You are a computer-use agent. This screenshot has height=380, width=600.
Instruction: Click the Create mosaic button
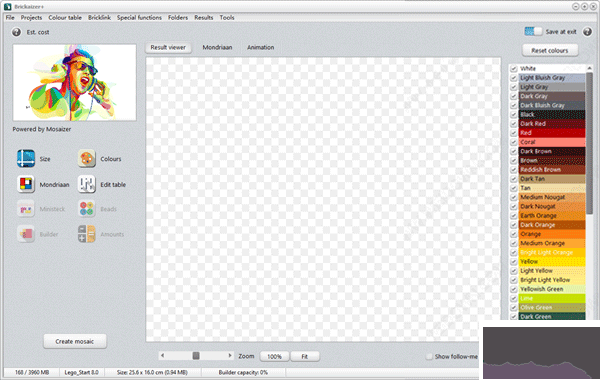[75, 341]
